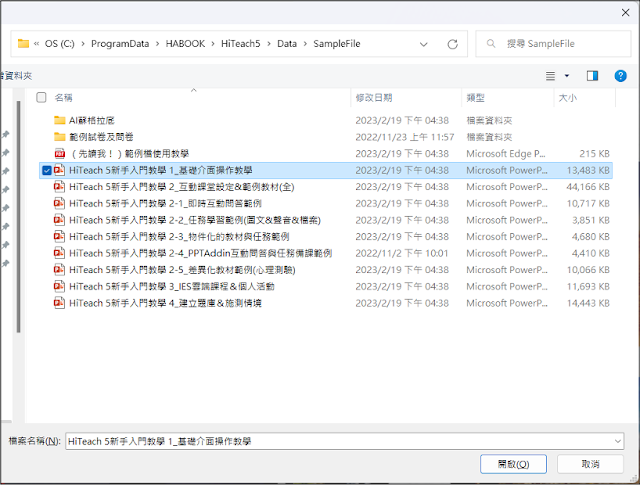Click the folder icon of 範例試卷及問卷
640x485 pixels.
point(60,137)
